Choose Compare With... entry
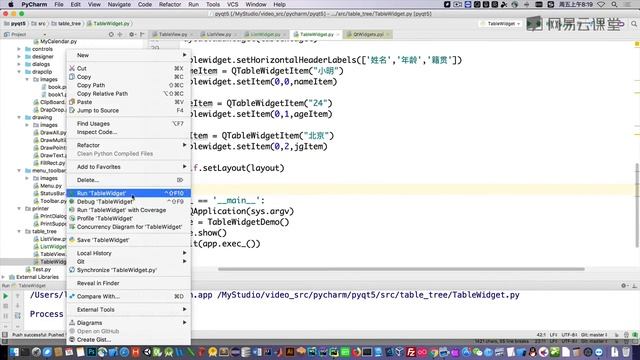This screenshot has height=360, width=640. click(x=128, y=296)
